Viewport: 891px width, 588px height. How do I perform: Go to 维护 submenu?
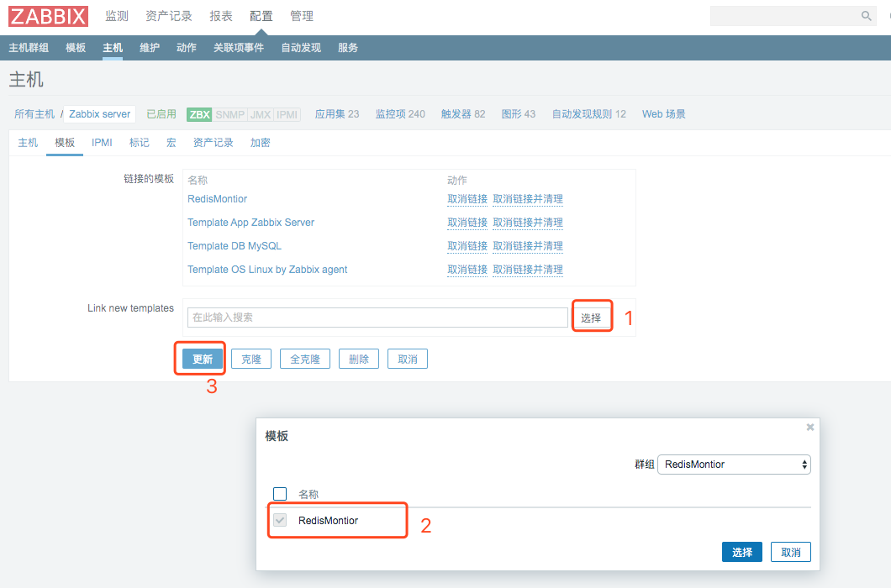click(x=150, y=48)
